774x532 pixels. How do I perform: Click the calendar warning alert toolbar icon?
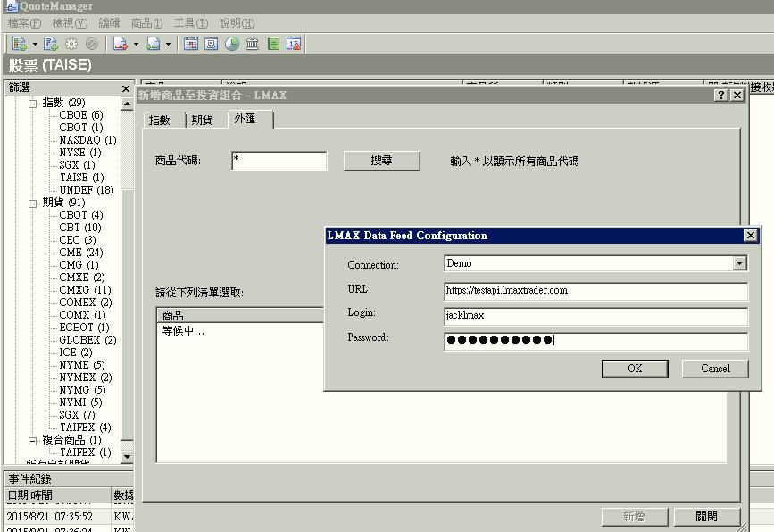(x=295, y=44)
